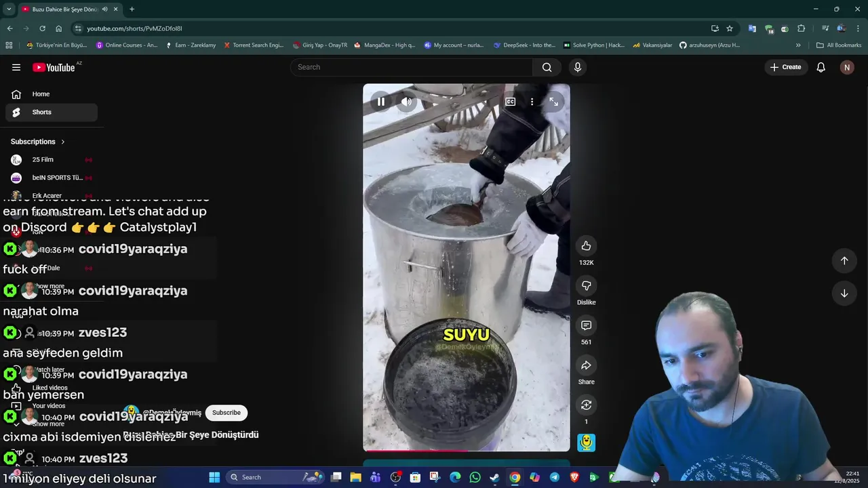868x488 pixels.
Task: Open WhatsApp from the taskbar
Action: (475, 477)
